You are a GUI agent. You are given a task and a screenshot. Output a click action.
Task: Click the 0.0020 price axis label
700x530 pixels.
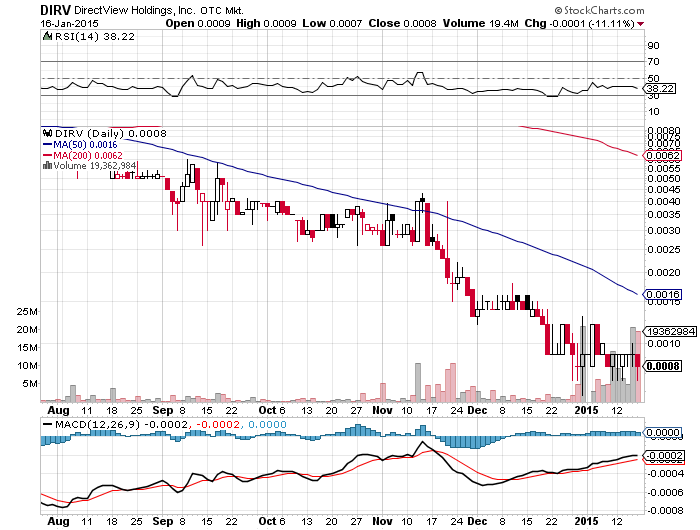(x=663, y=272)
